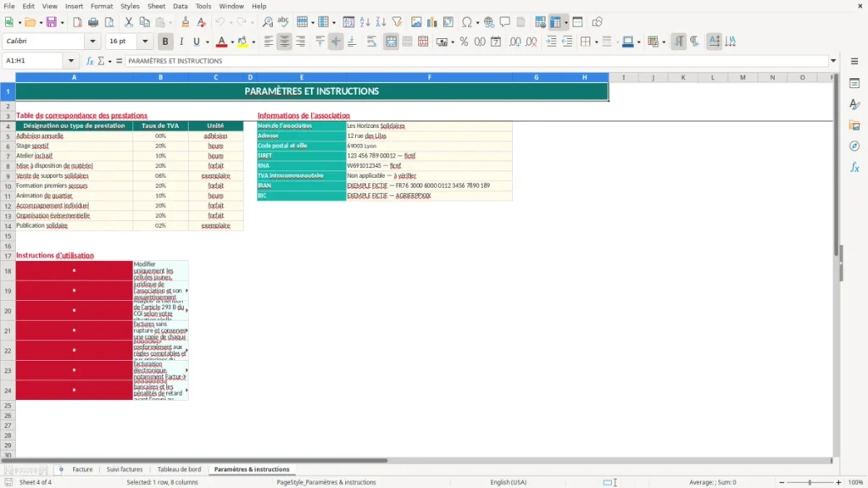The height and width of the screenshot is (488, 868).
Task: Print the spreadsheet
Action: click(x=93, y=22)
